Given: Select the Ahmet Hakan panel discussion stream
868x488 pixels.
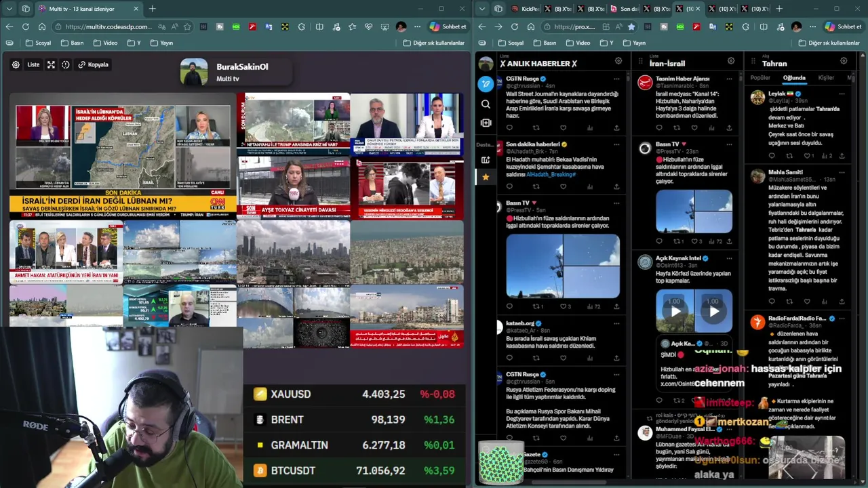Looking at the screenshot, I should point(66,253).
